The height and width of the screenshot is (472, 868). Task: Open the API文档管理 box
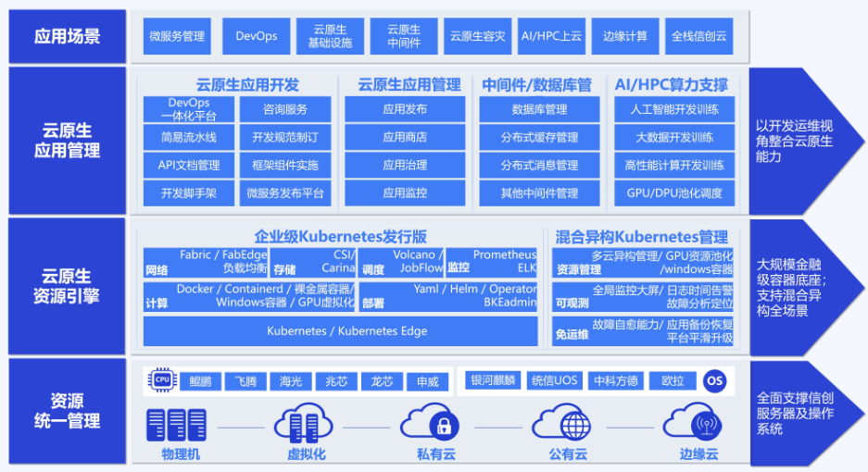pyautogui.click(x=189, y=166)
